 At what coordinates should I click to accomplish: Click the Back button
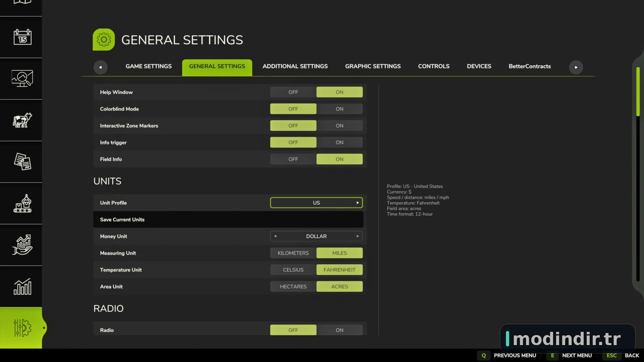632,356
